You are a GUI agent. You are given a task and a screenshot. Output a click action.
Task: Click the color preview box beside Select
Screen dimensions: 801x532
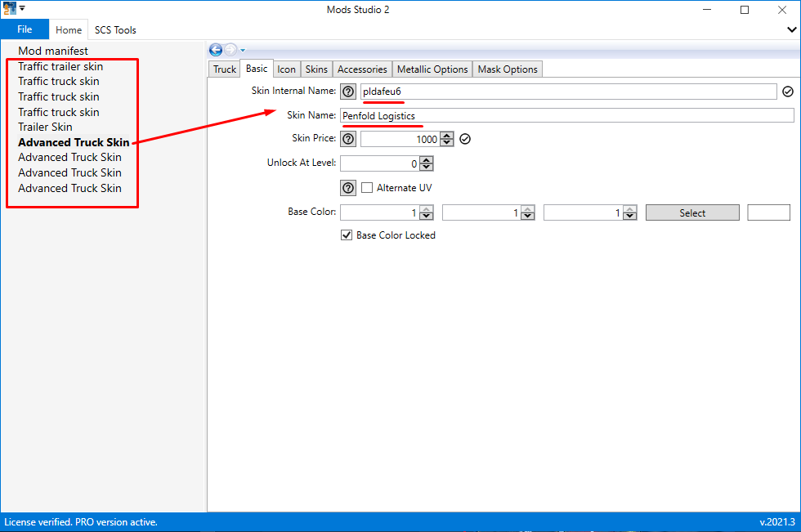(768, 212)
